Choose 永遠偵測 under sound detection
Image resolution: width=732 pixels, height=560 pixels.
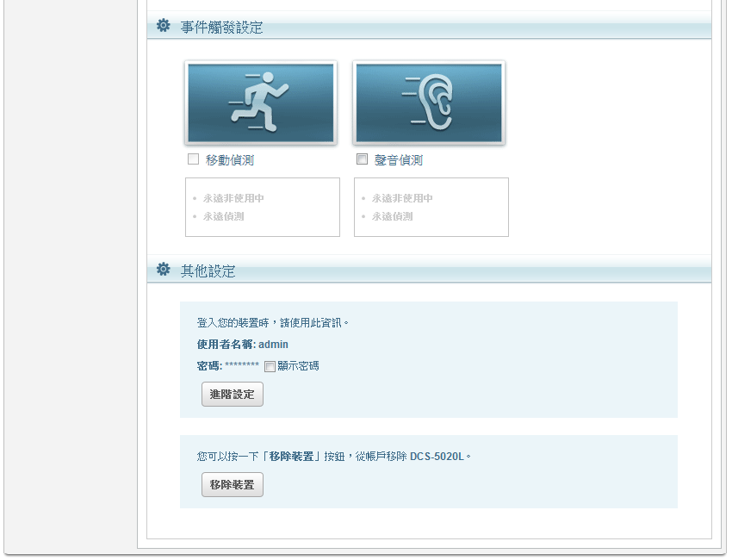[392, 216]
